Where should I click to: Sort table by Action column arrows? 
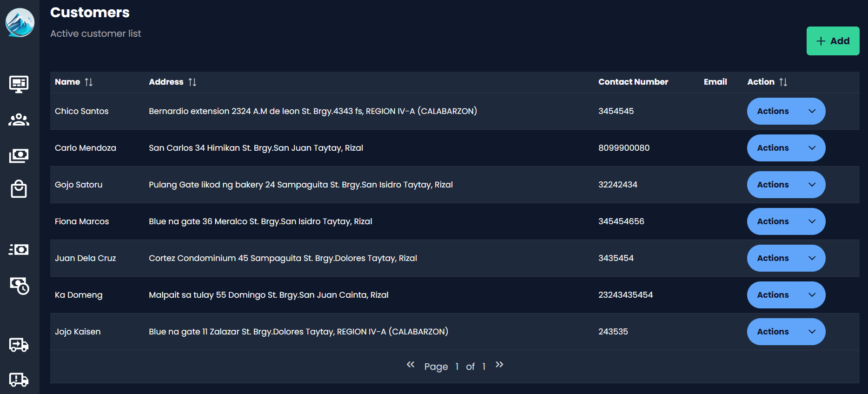point(783,82)
